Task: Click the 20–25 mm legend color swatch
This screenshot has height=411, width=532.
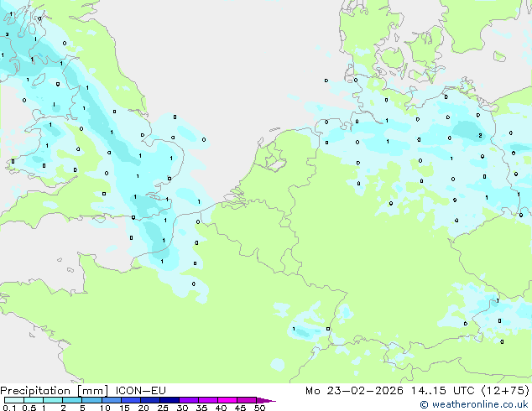Action: click(x=149, y=400)
